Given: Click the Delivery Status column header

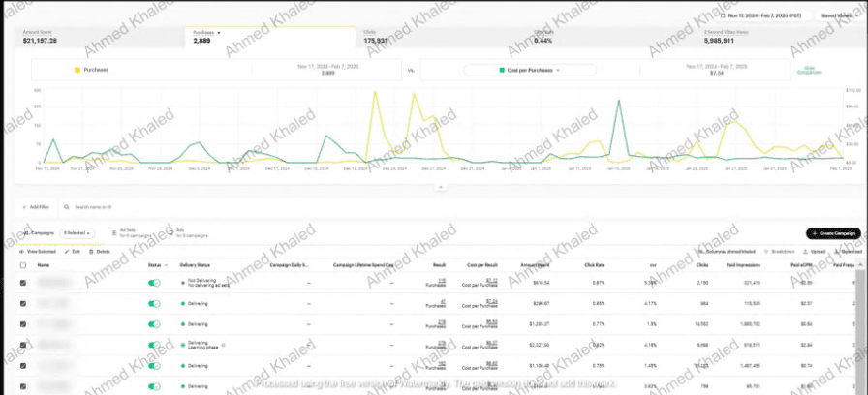Looking at the screenshot, I should click(195, 265).
